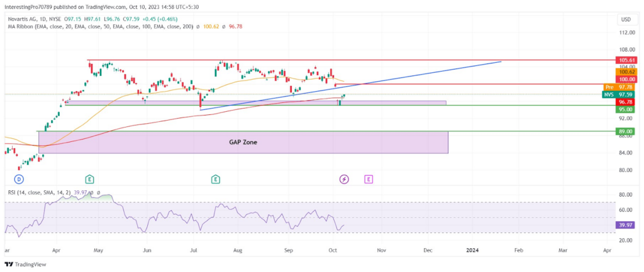Screen dimensions: 644x272
Task: Select the GAP Zone label text
Action: [x=243, y=142]
